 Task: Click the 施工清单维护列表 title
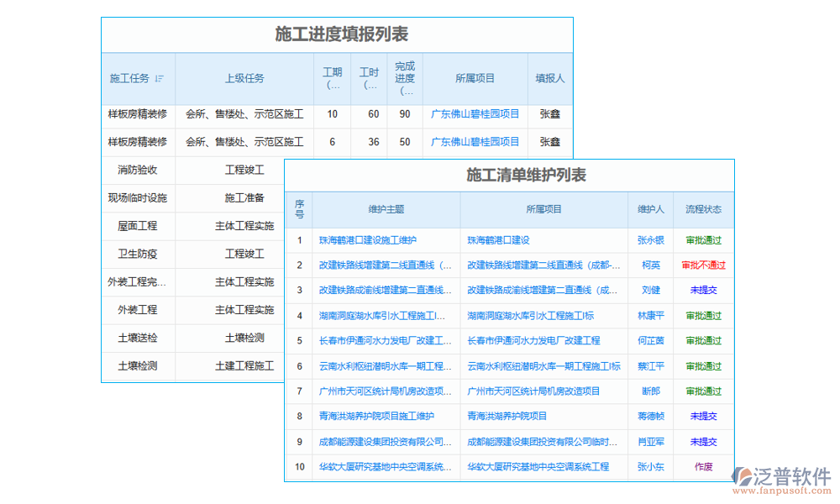click(528, 174)
